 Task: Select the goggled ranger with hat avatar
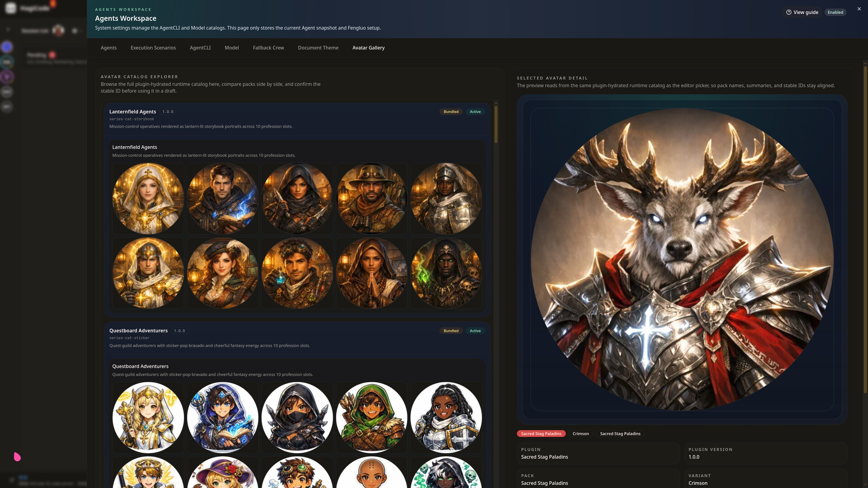[372, 198]
